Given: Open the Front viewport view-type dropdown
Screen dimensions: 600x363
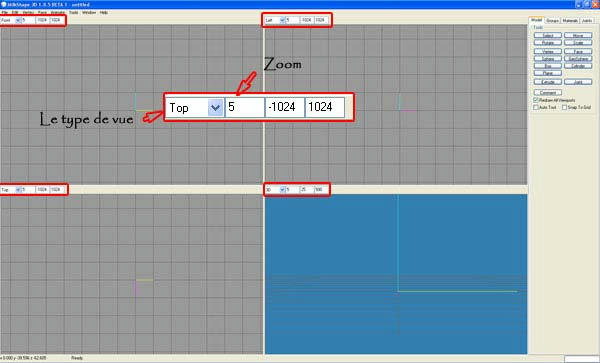Looking at the screenshot, I should tap(18, 20).
